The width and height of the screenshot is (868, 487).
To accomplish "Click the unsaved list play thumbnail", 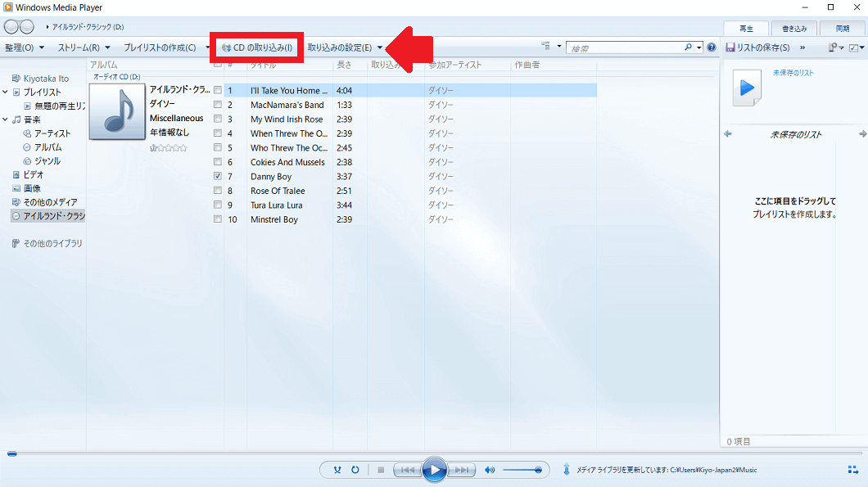I will (x=747, y=88).
